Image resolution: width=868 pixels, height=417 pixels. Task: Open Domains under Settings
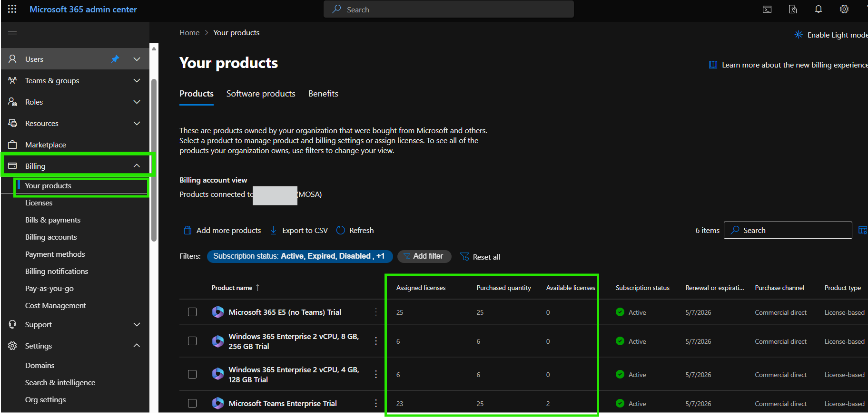click(40, 365)
